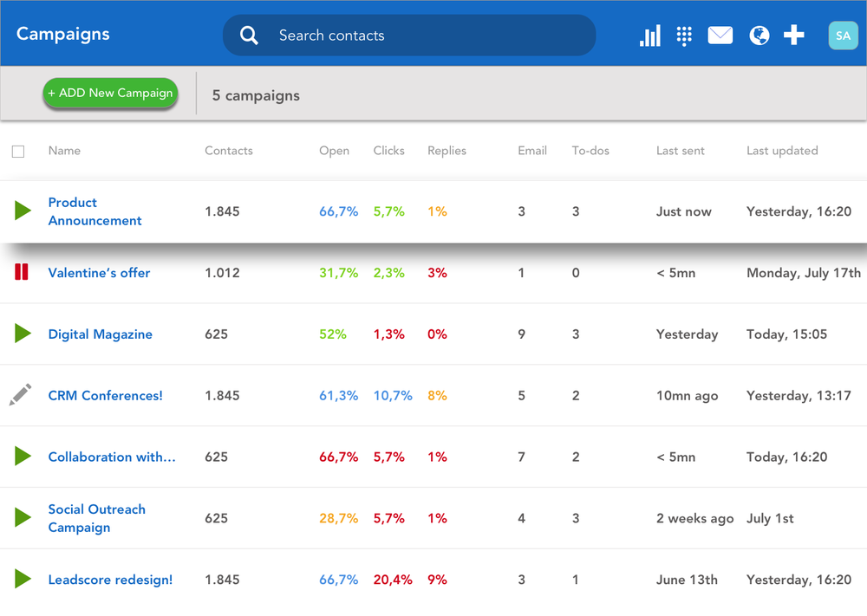Sort campaigns by Last sent
This screenshot has width=867, height=616.
[680, 151]
